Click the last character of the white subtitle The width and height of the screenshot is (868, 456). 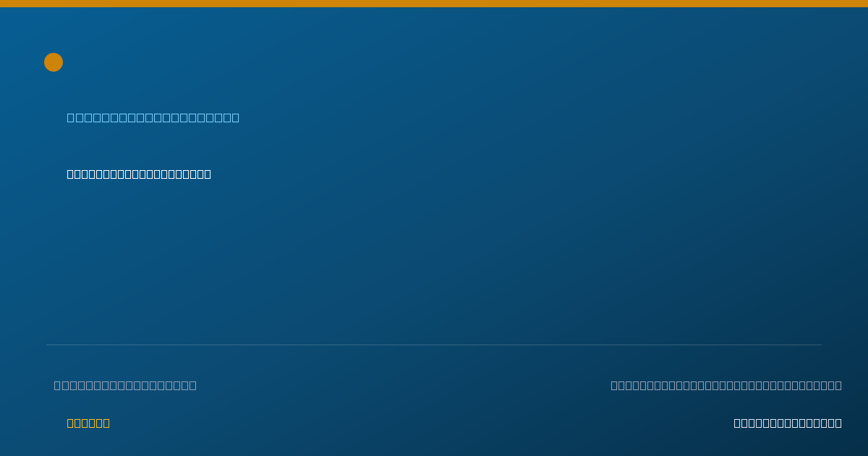[x=208, y=174]
